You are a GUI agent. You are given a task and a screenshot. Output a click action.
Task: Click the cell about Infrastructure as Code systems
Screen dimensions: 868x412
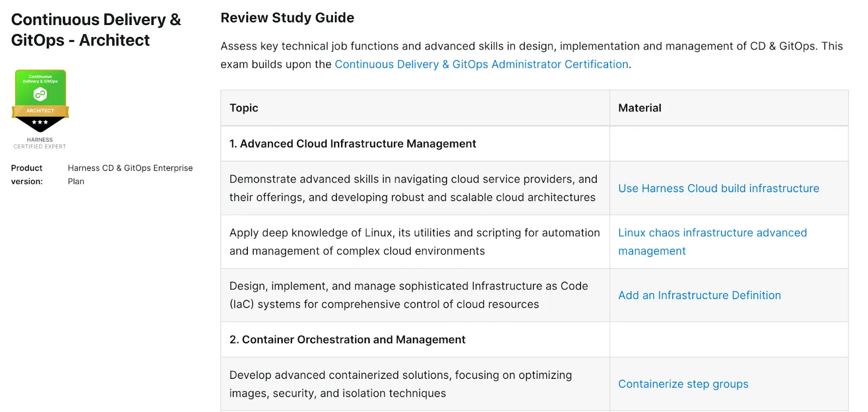click(409, 295)
